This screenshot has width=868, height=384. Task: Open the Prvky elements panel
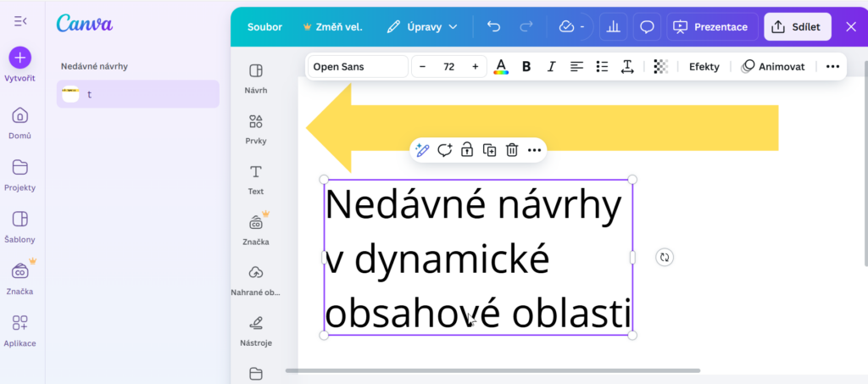point(256,129)
